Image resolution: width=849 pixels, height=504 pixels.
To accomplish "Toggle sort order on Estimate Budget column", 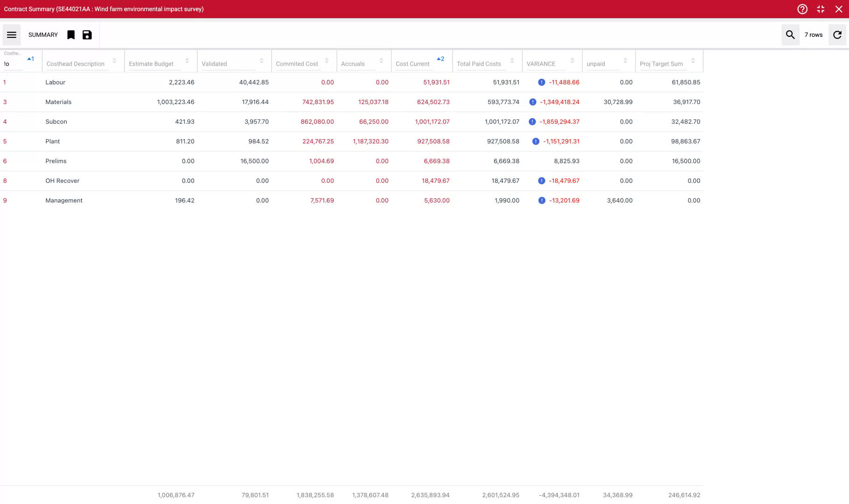I will click(188, 61).
